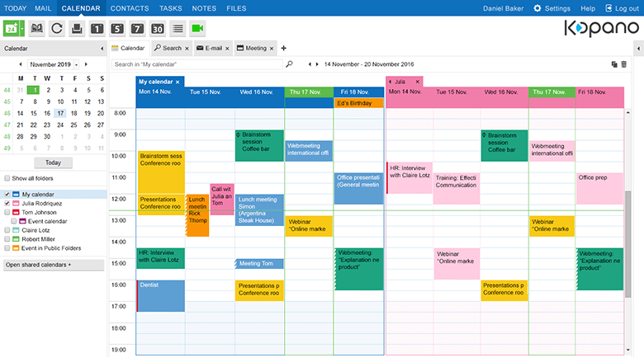The width and height of the screenshot is (644, 358).
Task: Open the address book icon
Action: [x=36, y=28]
